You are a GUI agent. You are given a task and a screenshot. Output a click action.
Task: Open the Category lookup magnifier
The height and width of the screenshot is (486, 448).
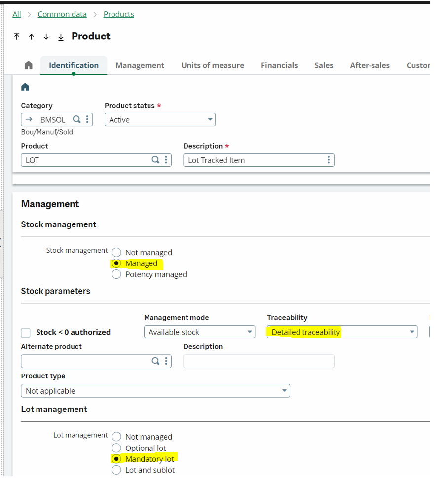(x=77, y=119)
